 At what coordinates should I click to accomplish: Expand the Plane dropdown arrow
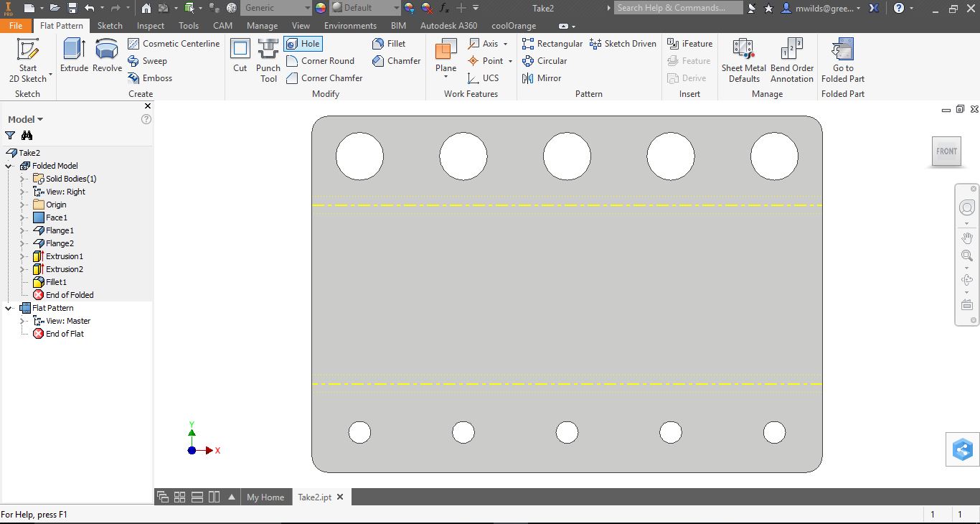pos(446,78)
